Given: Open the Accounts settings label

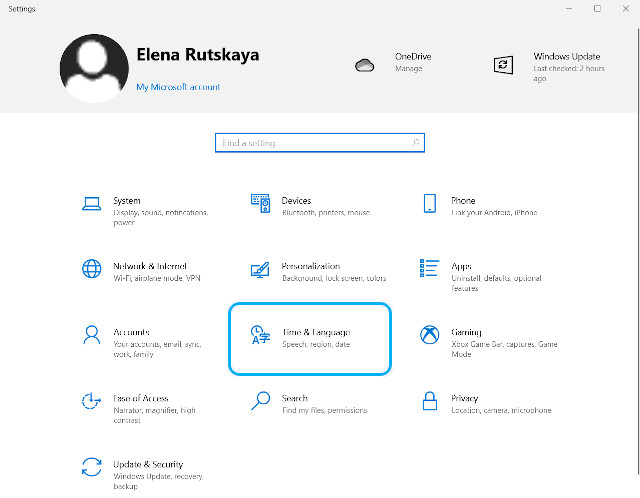Looking at the screenshot, I should [x=131, y=332].
